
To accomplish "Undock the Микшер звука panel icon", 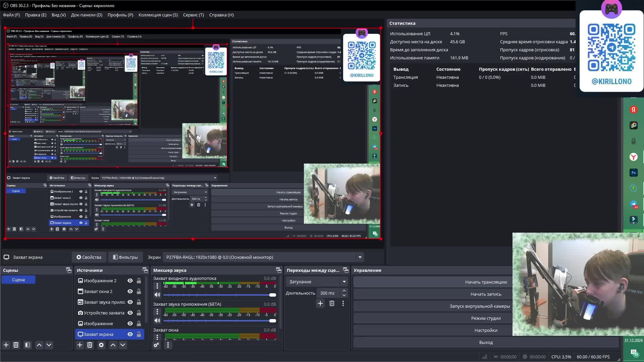I will (278, 270).
